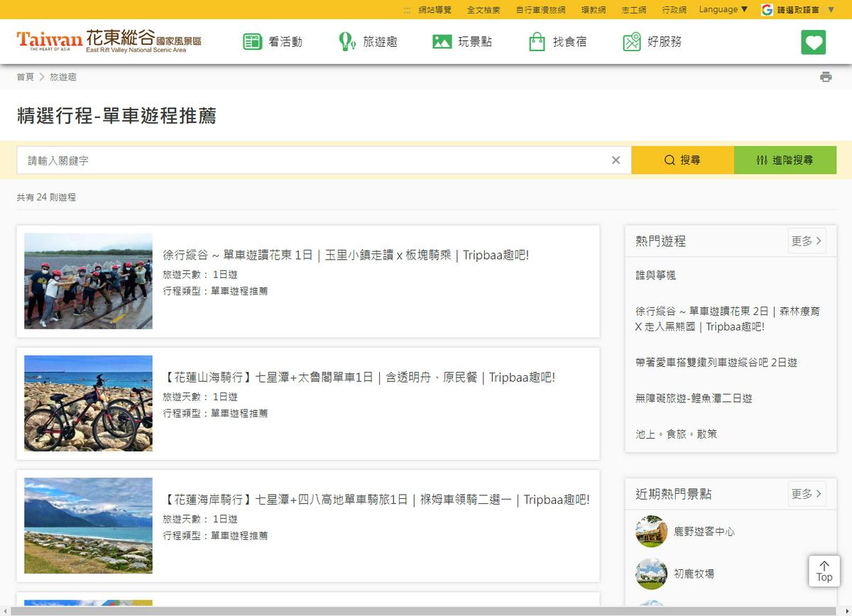Click the printer icon

tap(826, 77)
